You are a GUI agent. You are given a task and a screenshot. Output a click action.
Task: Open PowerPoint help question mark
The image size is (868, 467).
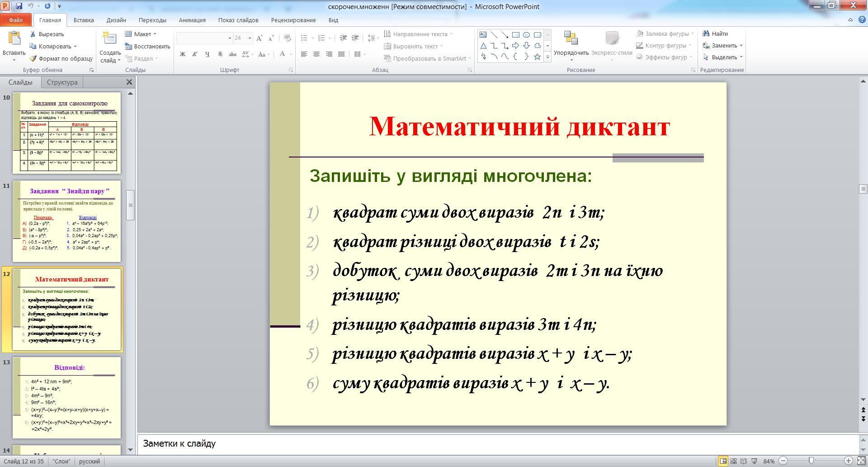coord(861,20)
